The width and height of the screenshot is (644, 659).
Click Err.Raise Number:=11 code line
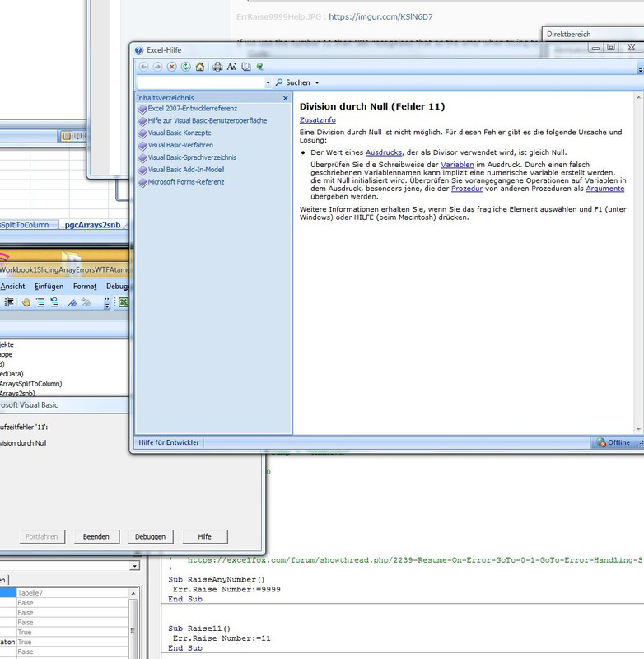(222, 638)
